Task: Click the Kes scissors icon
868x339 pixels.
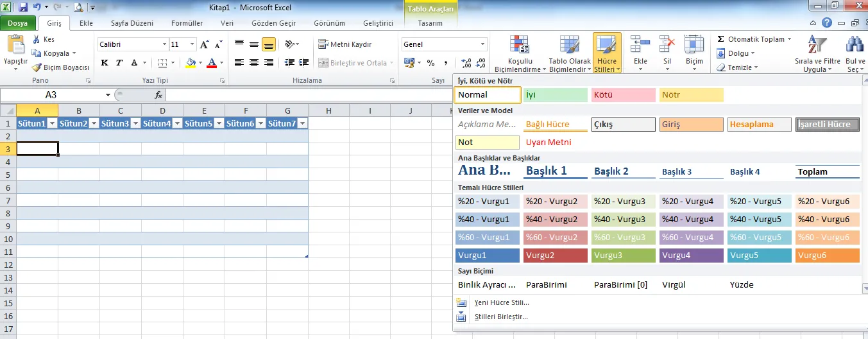Action: click(x=37, y=40)
